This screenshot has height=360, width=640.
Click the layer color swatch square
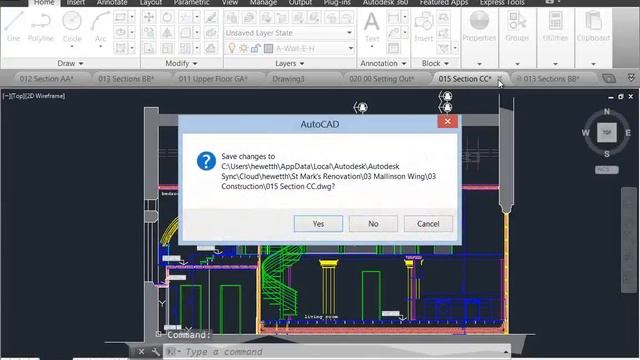[268, 49]
